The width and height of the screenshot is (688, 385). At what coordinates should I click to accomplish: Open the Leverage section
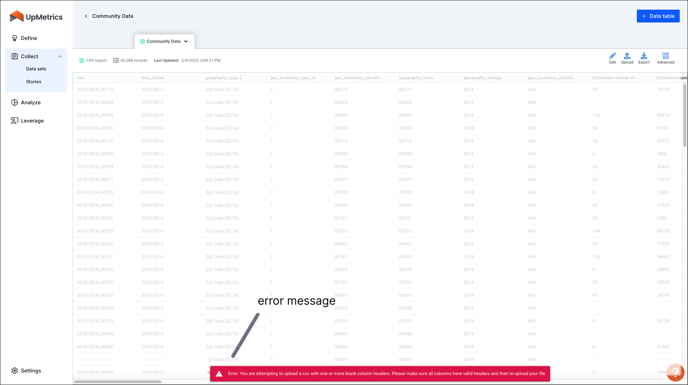click(32, 121)
